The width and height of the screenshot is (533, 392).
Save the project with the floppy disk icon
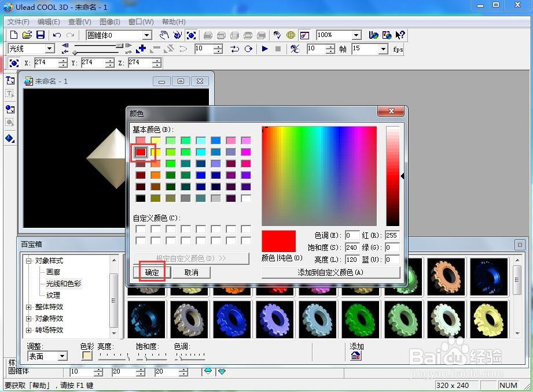[x=41, y=35]
